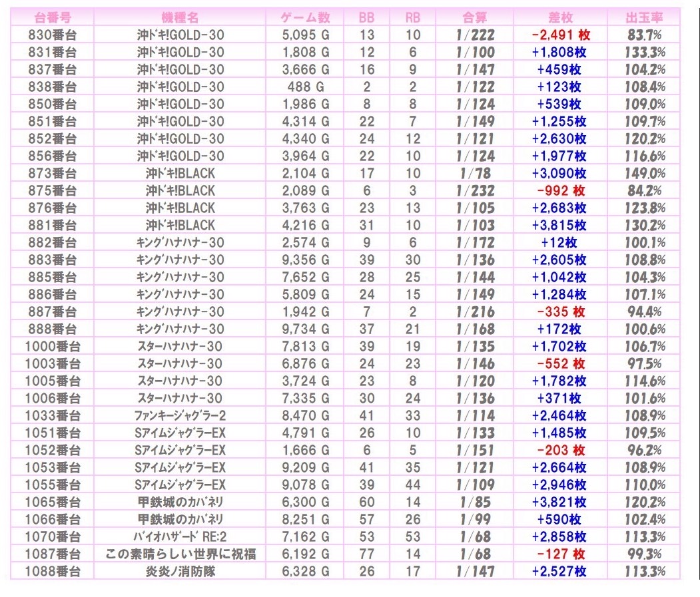Click 甲鉄城のカバネリ in the 1065番台 row
The height and width of the screenshot is (597, 700).
tap(180, 502)
